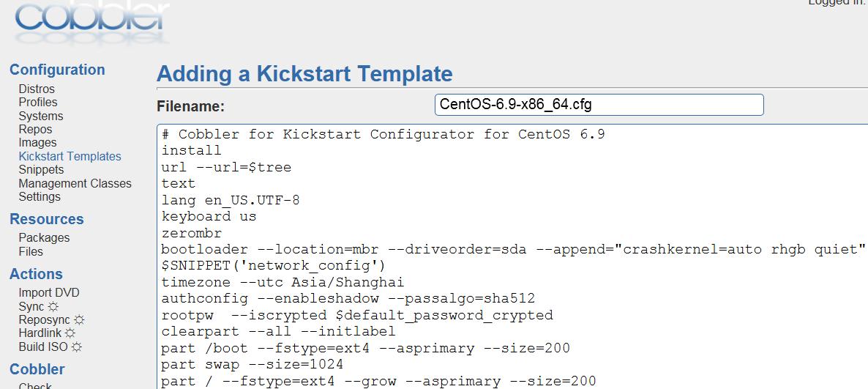Focus the Filename input field
Viewport: 868px width, 389px height.
point(599,105)
